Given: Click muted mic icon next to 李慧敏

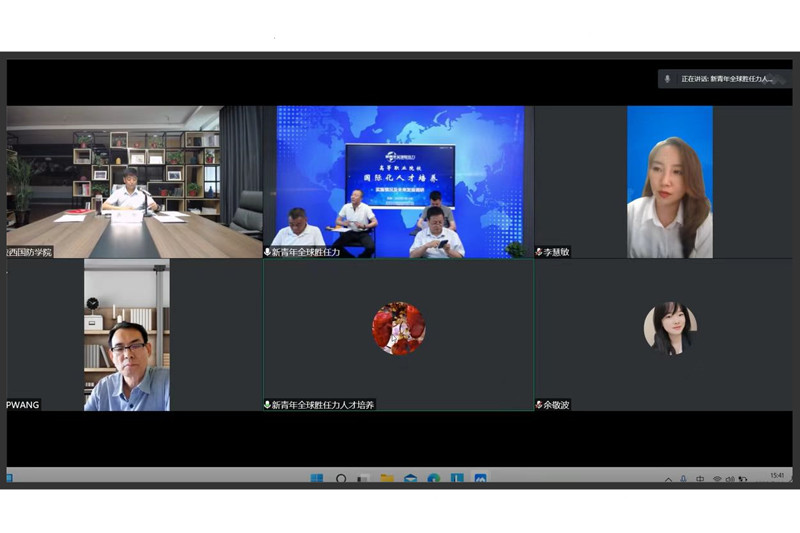Looking at the screenshot, I should coord(539,252).
